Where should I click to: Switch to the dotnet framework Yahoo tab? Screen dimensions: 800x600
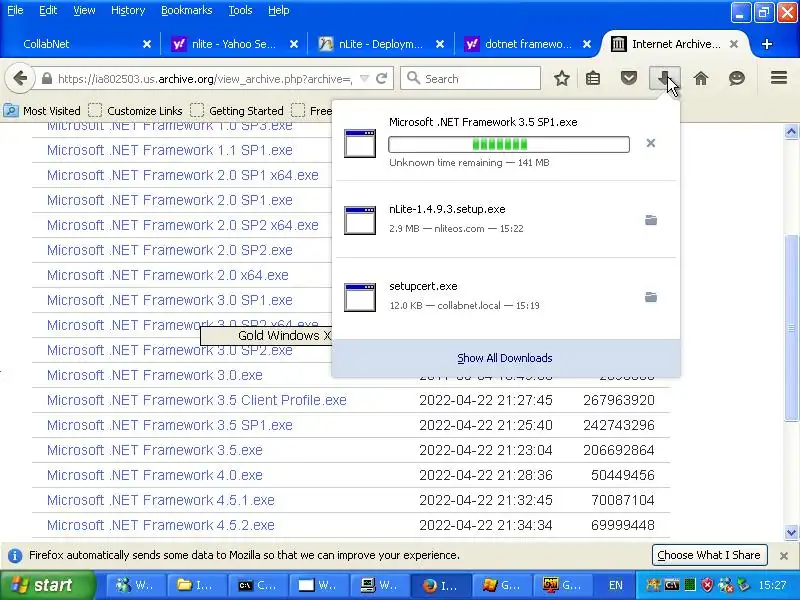(528, 44)
